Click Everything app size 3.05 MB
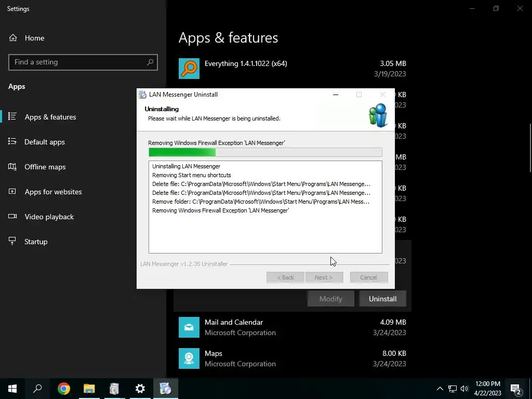Viewport: 532px width, 399px height. point(393,63)
